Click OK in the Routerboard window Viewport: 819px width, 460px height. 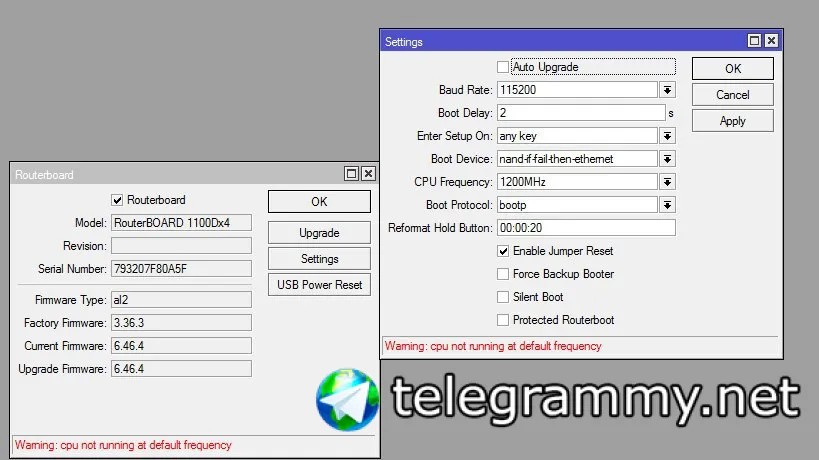point(319,202)
